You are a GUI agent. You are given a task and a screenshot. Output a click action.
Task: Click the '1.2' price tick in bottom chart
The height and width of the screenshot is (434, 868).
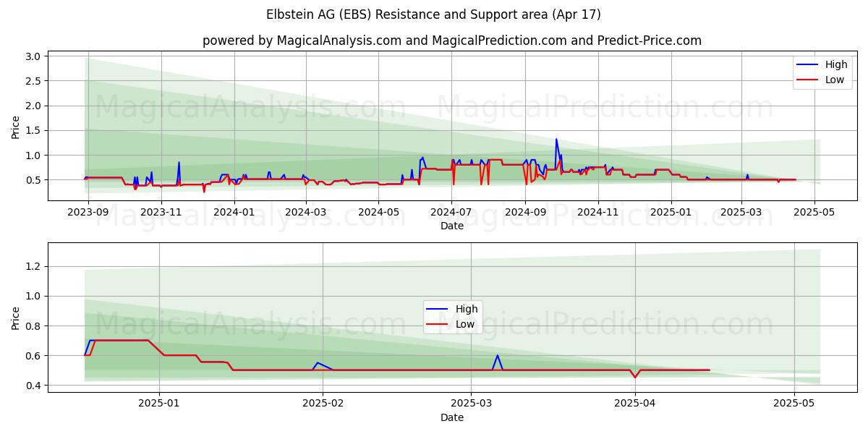pos(35,267)
